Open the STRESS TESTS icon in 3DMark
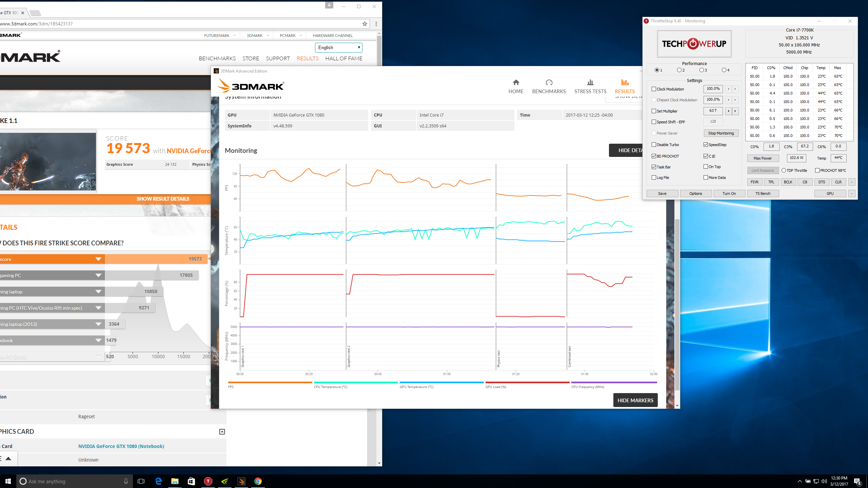The image size is (868, 488). (x=590, y=82)
